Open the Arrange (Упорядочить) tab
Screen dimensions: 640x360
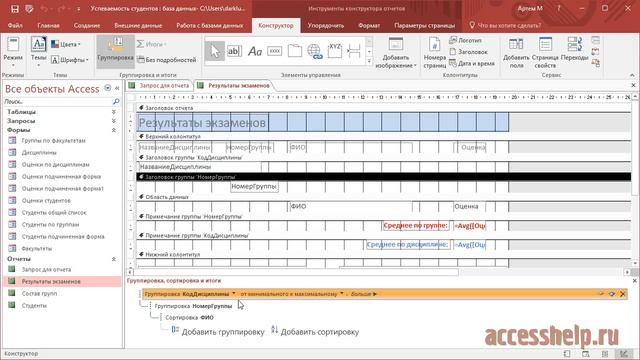tap(325, 25)
